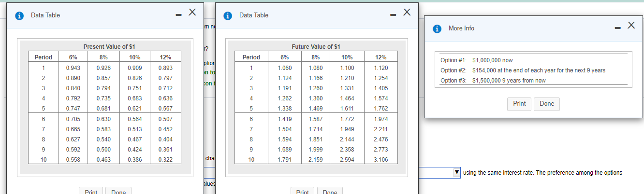Click future value cell 1.611
The image size is (644, 194).
click(347, 109)
